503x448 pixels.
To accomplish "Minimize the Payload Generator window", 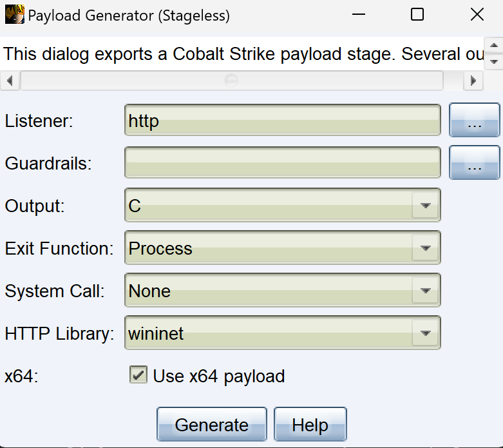I will pyautogui.click(x=358, y=14).
